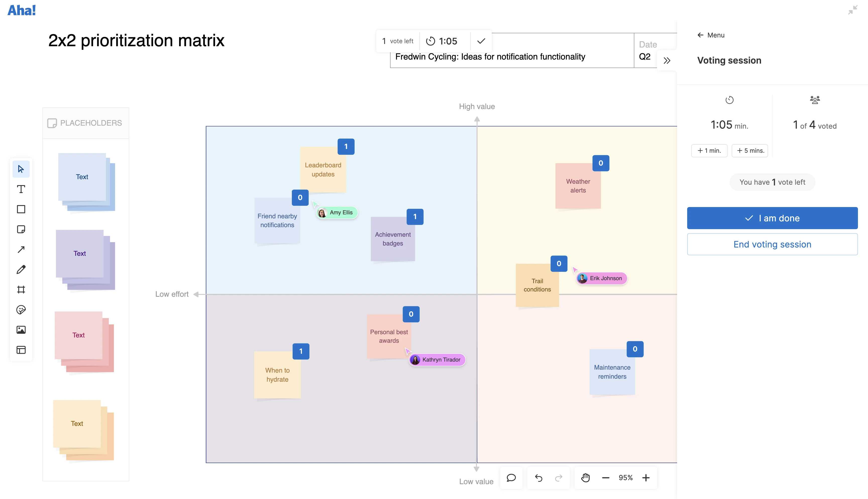This screenshot has height=499, width=868.
Task: Go back using the Menu arrow
Action: [700, 35]
